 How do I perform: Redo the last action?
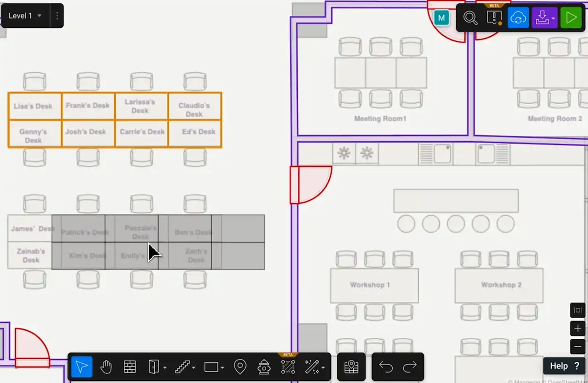[410, 367]
